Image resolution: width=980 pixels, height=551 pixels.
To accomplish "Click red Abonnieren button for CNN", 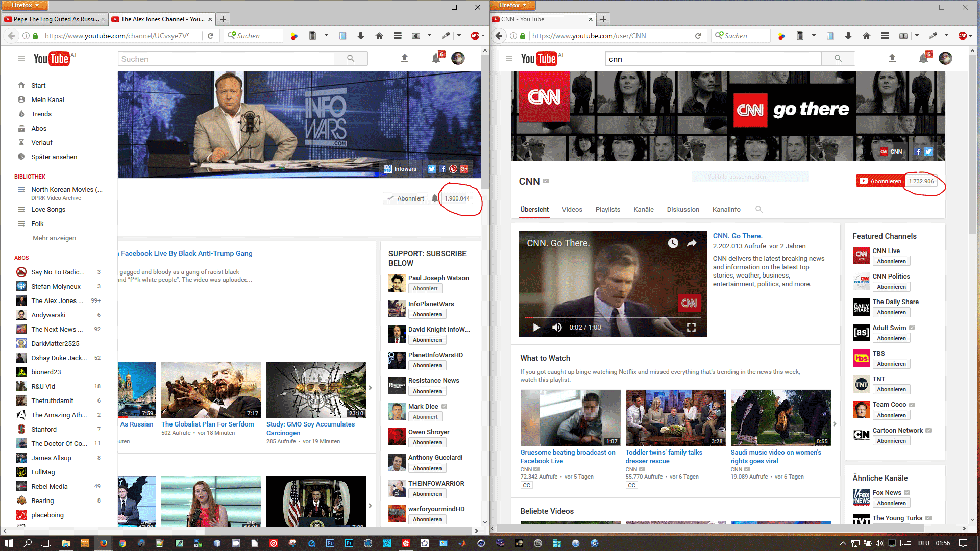I will (x=880, y=181).
